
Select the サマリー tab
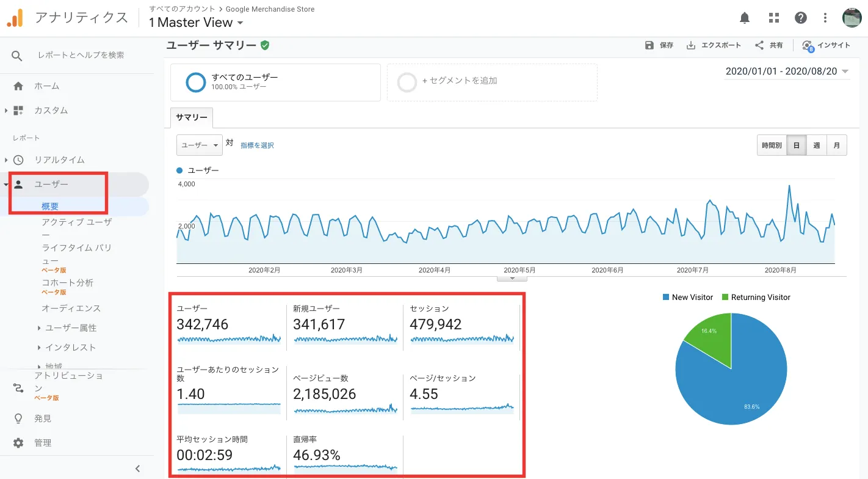tap(192, 118)
